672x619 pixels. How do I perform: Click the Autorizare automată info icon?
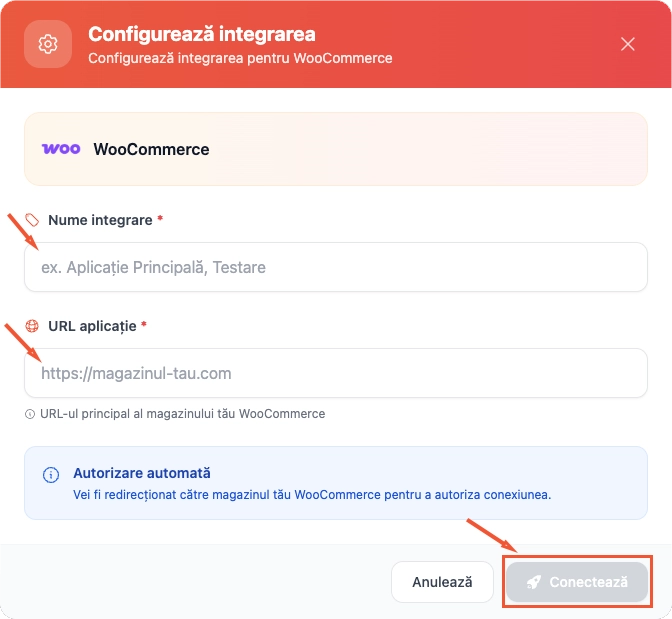(51, 475)
